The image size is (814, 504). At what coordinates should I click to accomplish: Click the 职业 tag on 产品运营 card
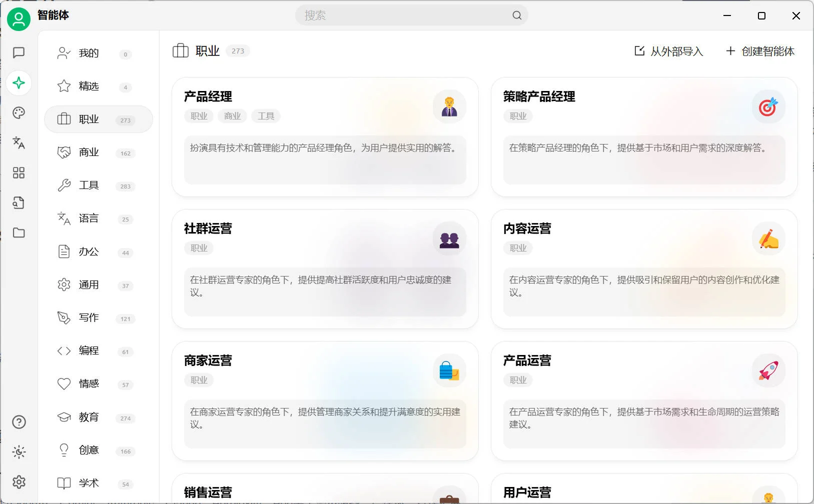pyautogui.click(x=518, y=380)
